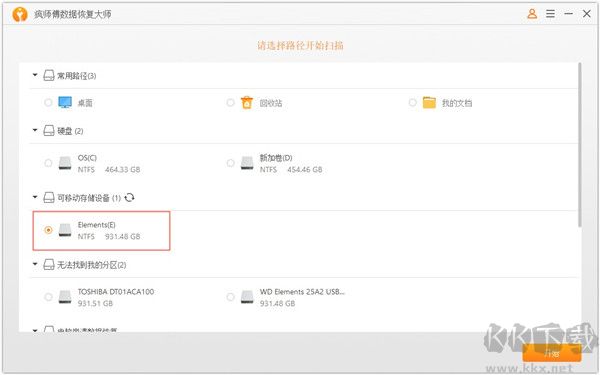Click the Recycle Bin icon
Screen dimensions: 600x375
point(247,103)
